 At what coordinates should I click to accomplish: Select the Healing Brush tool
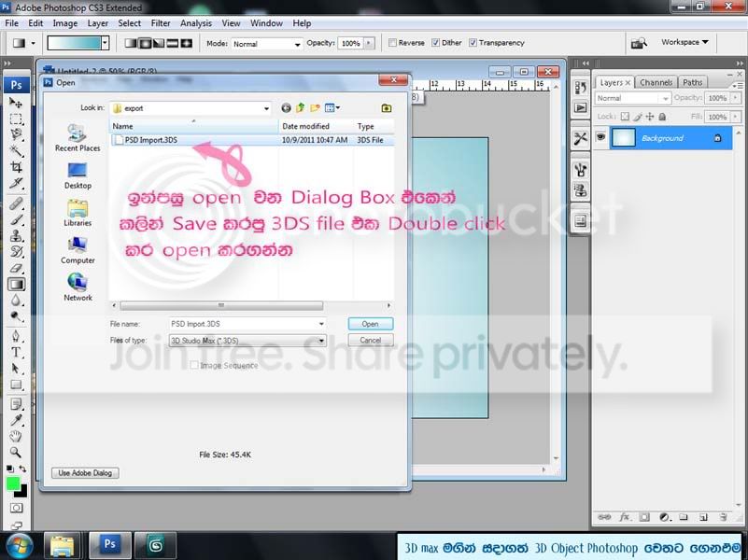tap(16, 204)
